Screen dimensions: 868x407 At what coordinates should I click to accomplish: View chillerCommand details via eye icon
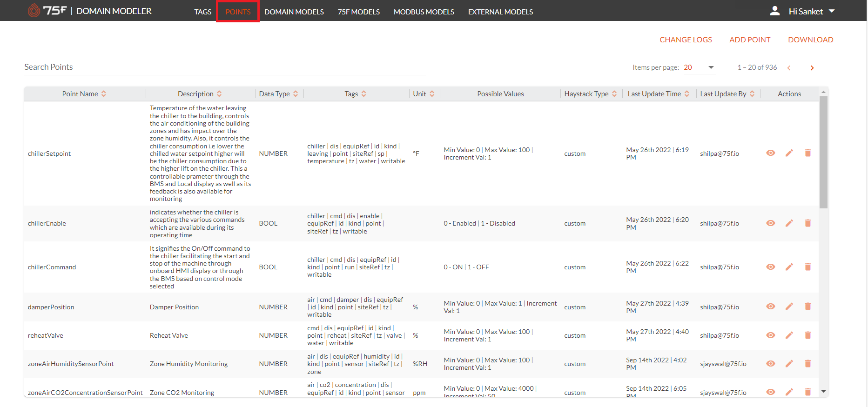tap(771, 267)
